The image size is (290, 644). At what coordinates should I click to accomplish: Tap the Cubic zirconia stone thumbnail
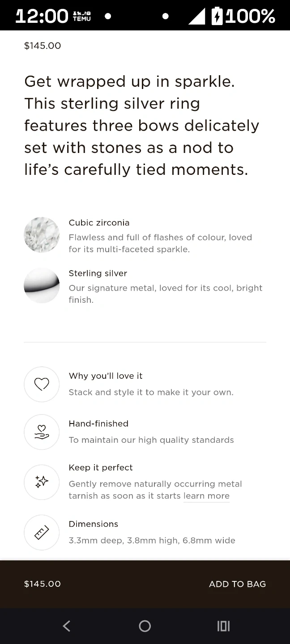(x=42, y=235)
